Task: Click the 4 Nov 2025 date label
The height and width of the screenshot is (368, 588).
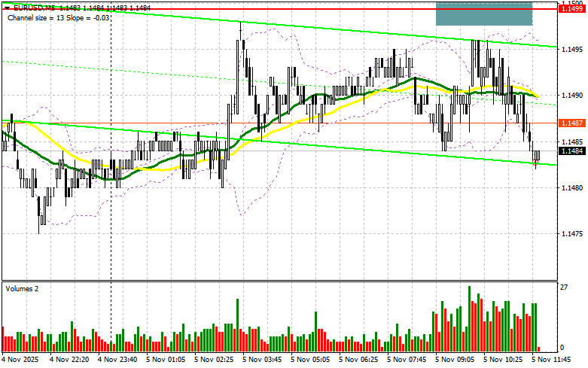Action: click(x=20, y=360)
